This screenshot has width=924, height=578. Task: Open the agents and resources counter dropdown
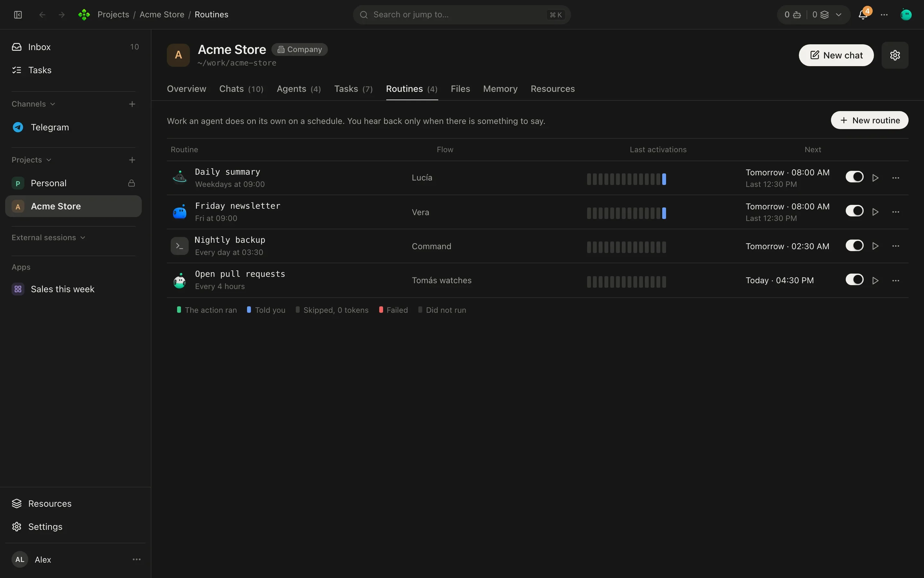(x=813, y=14)
